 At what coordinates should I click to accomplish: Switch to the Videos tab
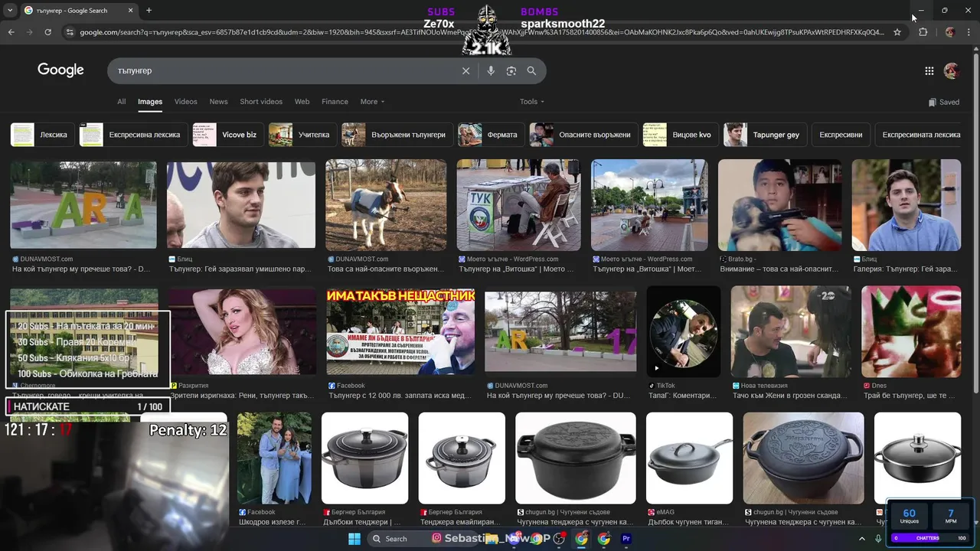coord(185,102)
